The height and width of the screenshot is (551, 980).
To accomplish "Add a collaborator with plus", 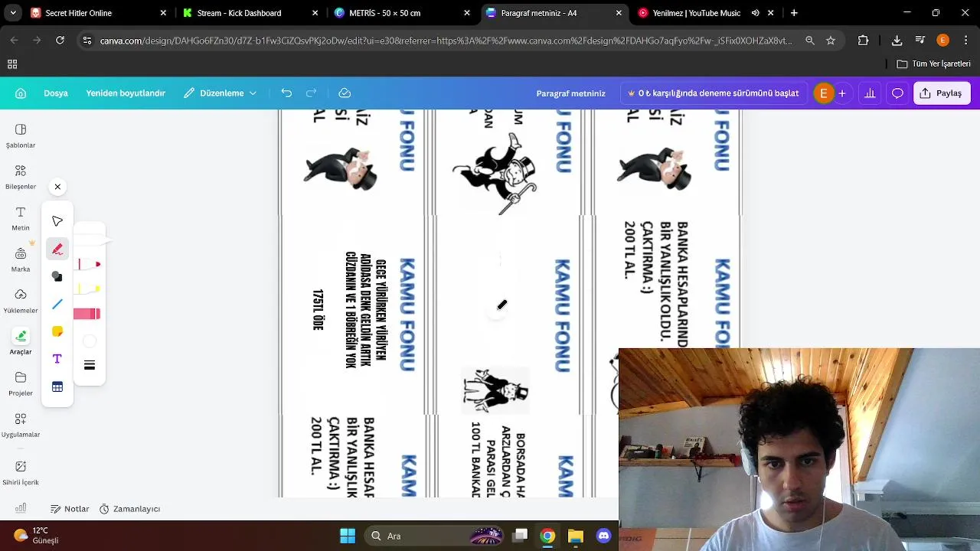I will [842, 93].
